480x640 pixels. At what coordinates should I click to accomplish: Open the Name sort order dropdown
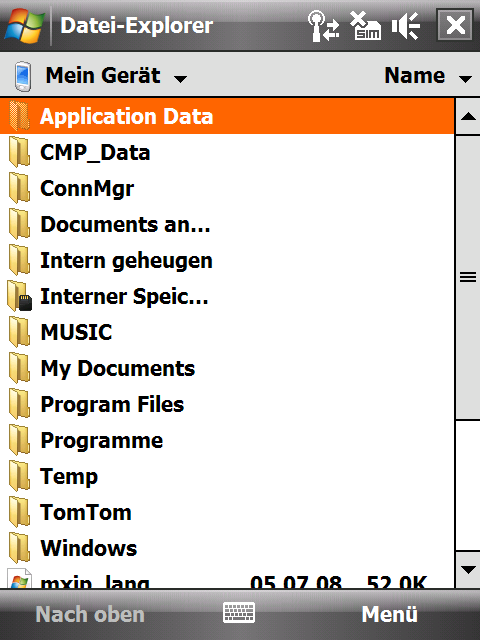428,76
